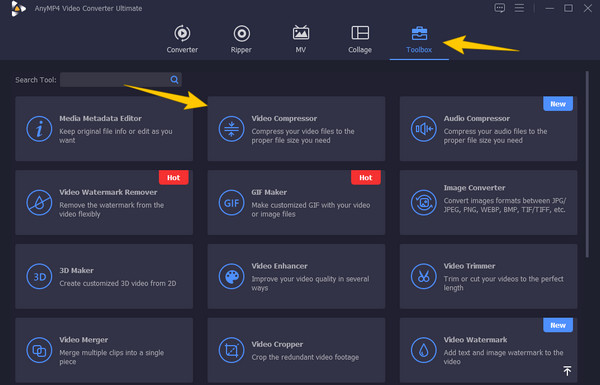Click "Keep original file info" description
This screenshot has height=385, width=600.
pyautogui.click(x=116, y=136)
